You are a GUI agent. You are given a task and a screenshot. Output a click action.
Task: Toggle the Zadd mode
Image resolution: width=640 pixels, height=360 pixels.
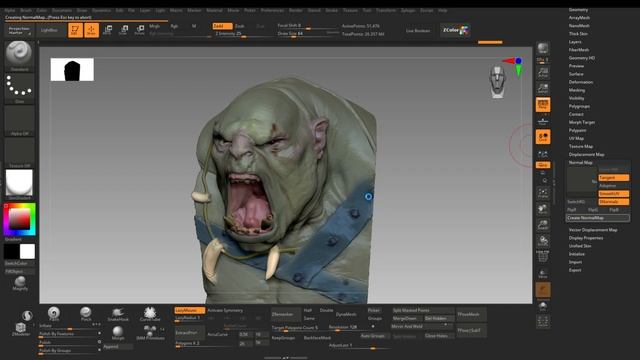coord(222,26)
